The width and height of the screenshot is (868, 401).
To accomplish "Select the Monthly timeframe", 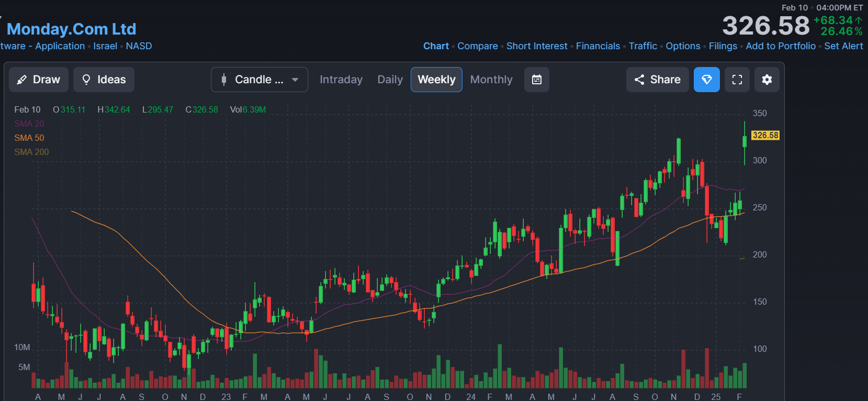I will (491, 80).
